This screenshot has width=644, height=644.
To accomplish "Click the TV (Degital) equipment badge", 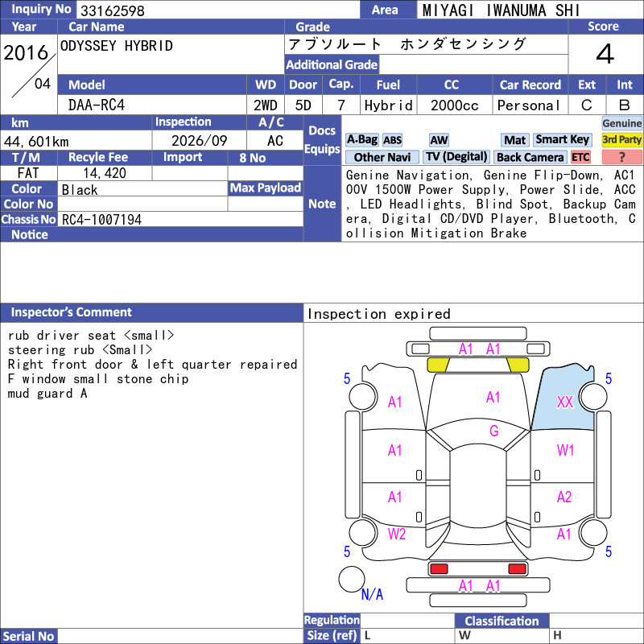I will tap(456, 157).
